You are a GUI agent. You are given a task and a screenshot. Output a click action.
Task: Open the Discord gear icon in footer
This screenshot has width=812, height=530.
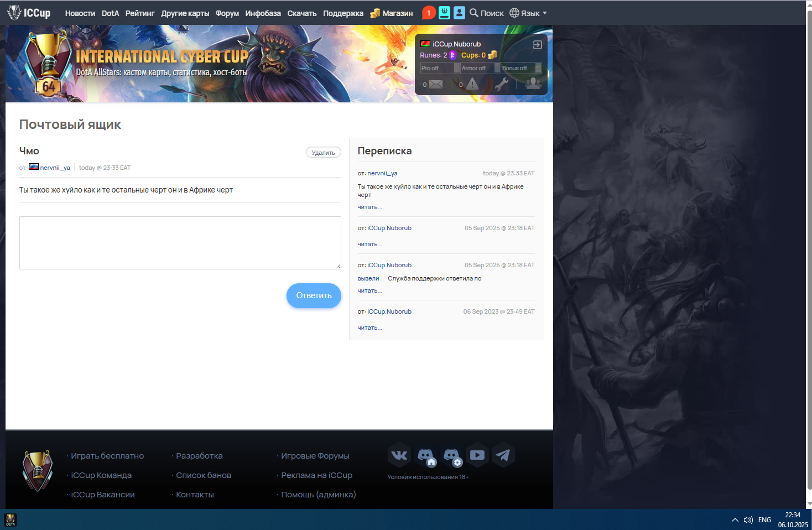click(x=452, y=456)
